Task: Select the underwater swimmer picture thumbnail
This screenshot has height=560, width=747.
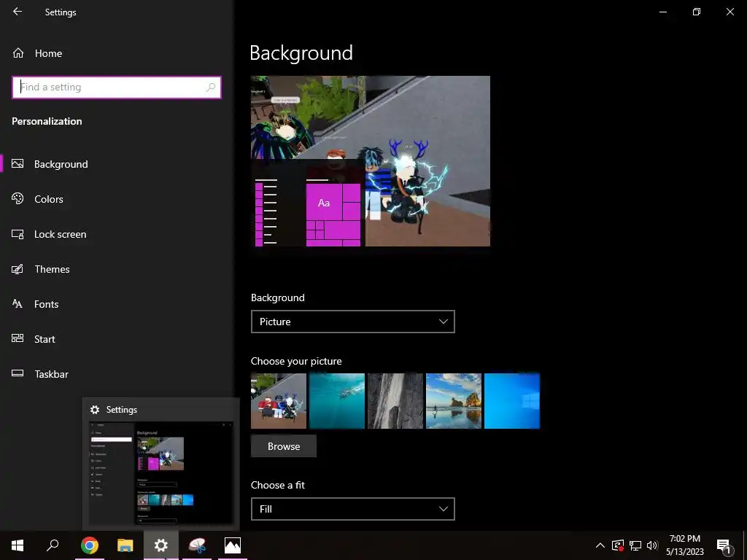Action: [337, 401]
